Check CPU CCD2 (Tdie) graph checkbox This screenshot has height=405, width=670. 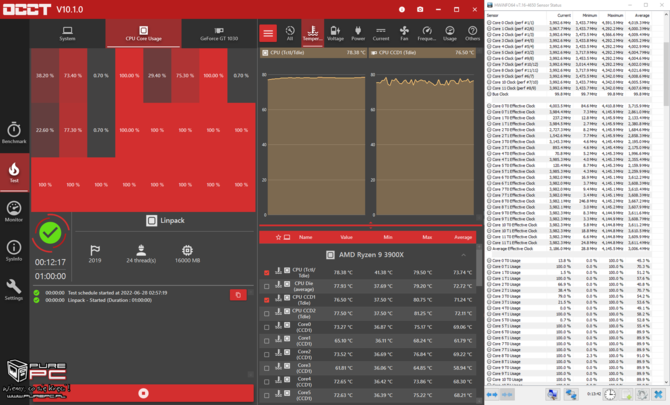(267, 314)
